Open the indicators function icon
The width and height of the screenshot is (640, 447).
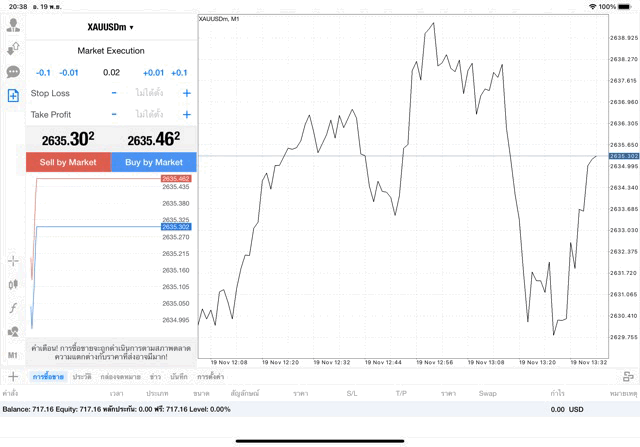[x=13, y=308]
